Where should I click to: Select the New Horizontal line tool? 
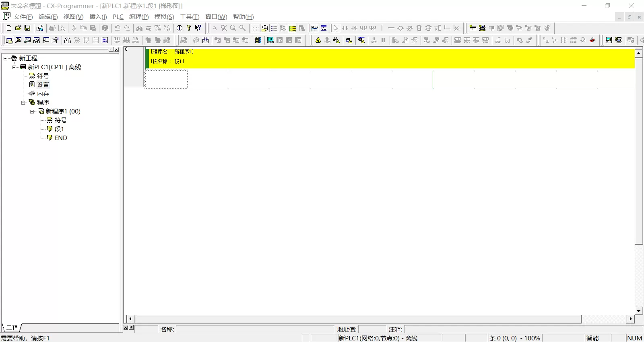pos(391,28)
